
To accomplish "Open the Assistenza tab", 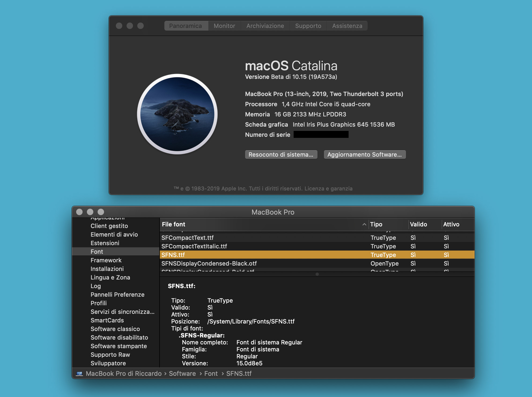I will tap(347, 26).
